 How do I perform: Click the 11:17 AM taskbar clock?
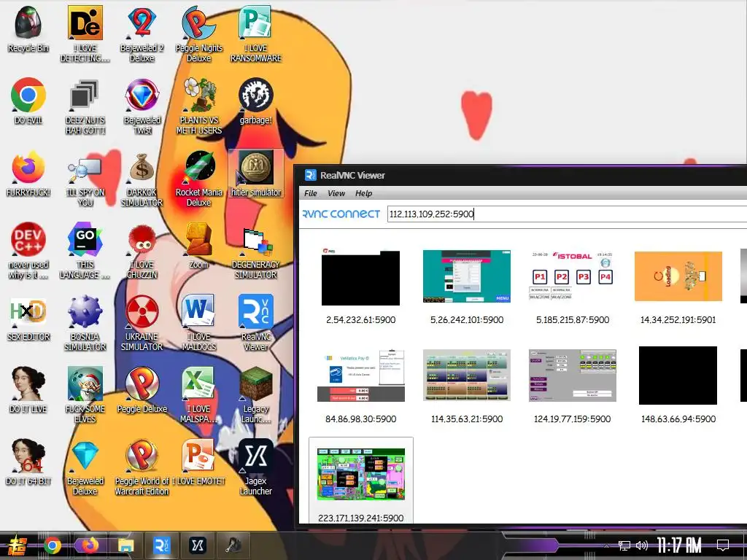(x=679, y=545)
